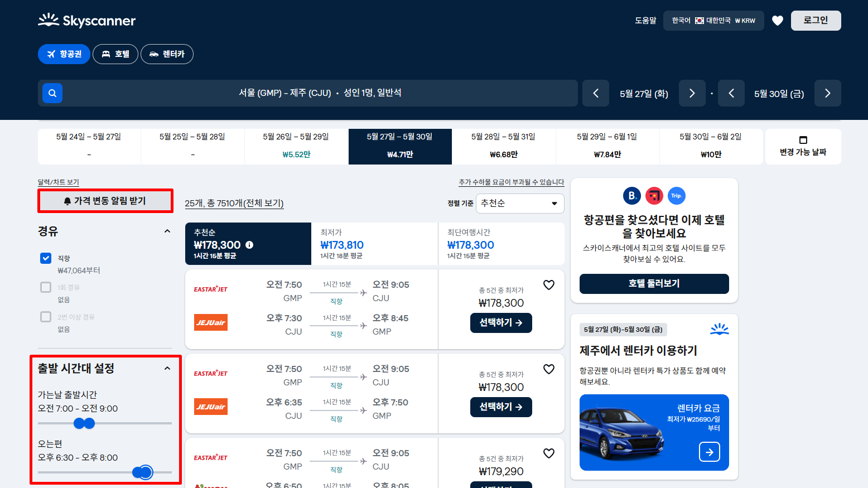Click 선택하기 for first ₩178,300 flight
This screenshot has width=868, height=488.
pyautogui.click(x=501, y=322)
